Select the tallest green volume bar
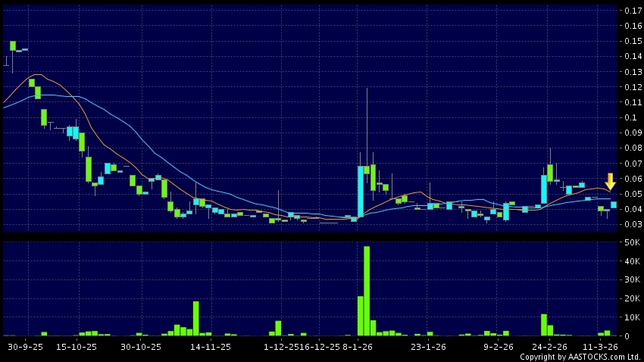 point(367,291)
